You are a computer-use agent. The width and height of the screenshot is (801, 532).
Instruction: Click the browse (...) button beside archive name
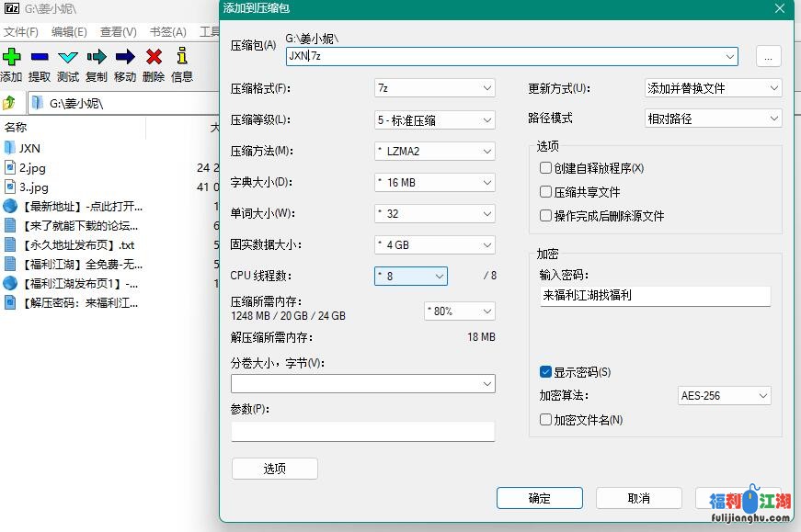[x=769, y=56]
